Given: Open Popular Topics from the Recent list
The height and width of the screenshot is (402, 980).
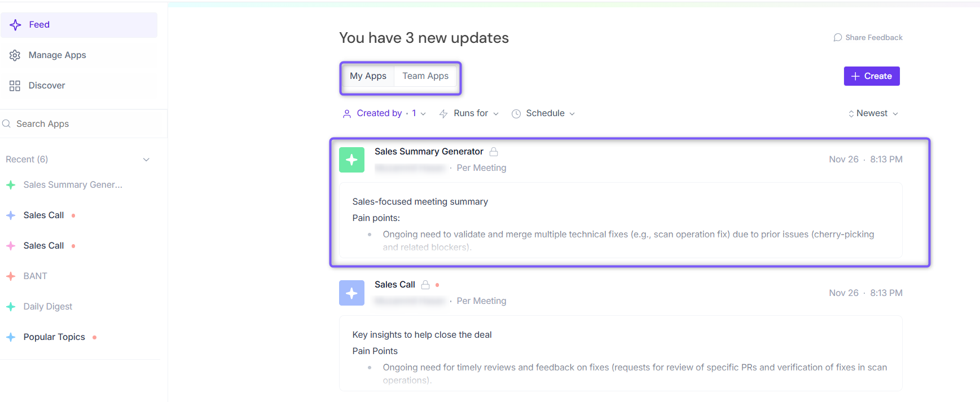Looking at the screenshot, I should (54, 337).
